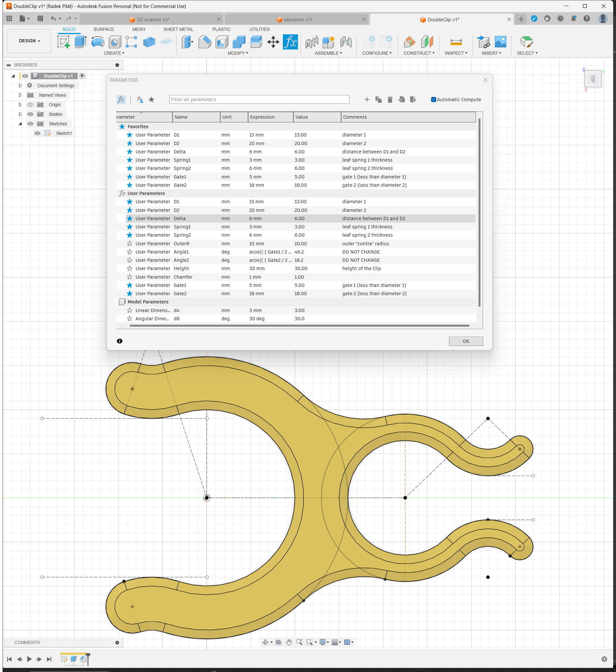Image resolution: width=616 pixels, height=672 pixels.
Task: Choose the Hole tool icon
Action: coord(115,42)
